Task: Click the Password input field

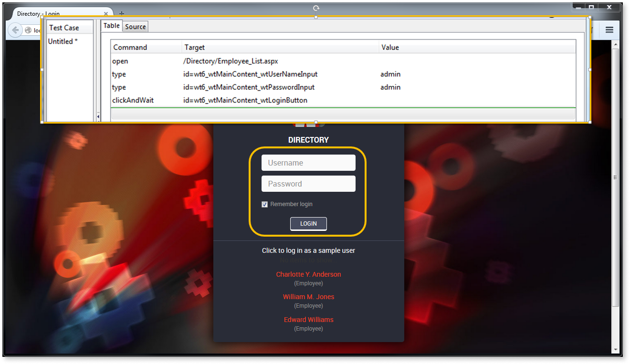Action: tap(308, 184)
